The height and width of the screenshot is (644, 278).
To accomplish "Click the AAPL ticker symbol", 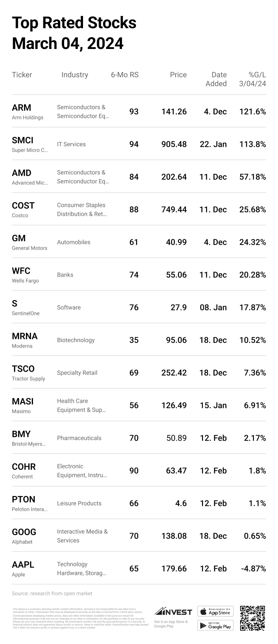I will (x=23, y=565).
